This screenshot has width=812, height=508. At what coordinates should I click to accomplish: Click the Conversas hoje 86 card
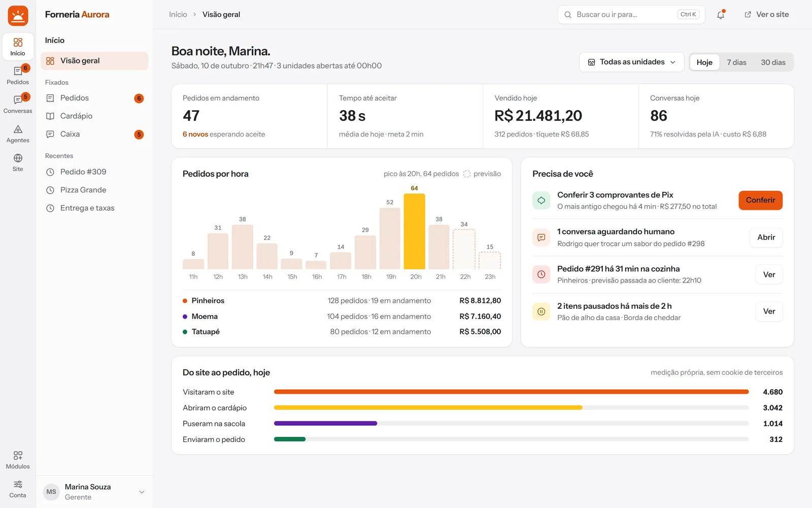point(716,116)
